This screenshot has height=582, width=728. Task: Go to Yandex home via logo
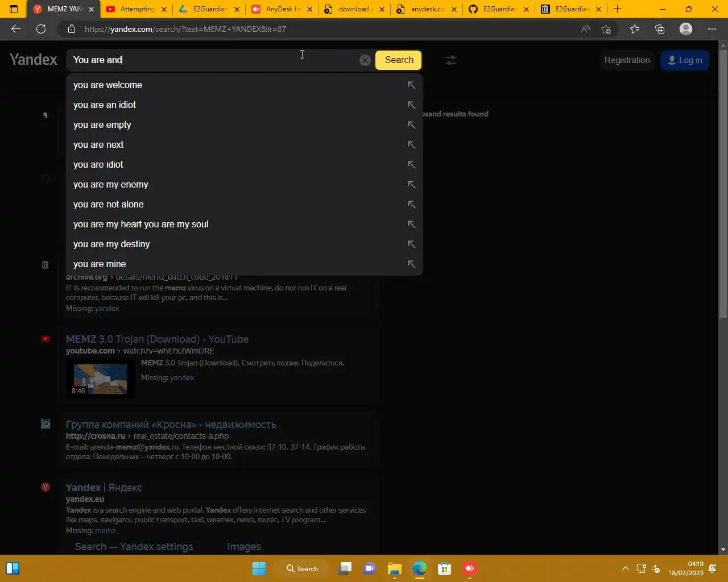(34, 60)
